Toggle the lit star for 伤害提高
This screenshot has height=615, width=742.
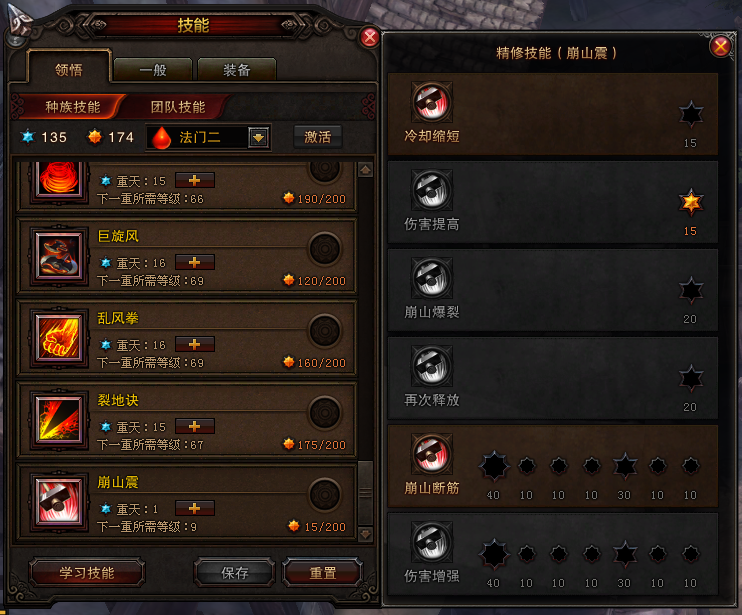point(691,202)
